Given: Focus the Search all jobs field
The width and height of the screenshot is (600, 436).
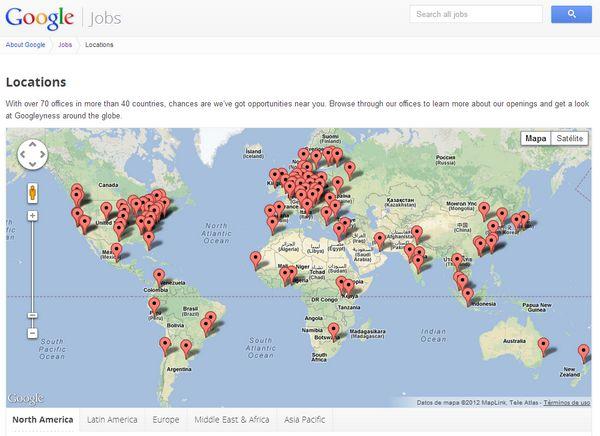Looking at the screenshot, I should [476, 14].
